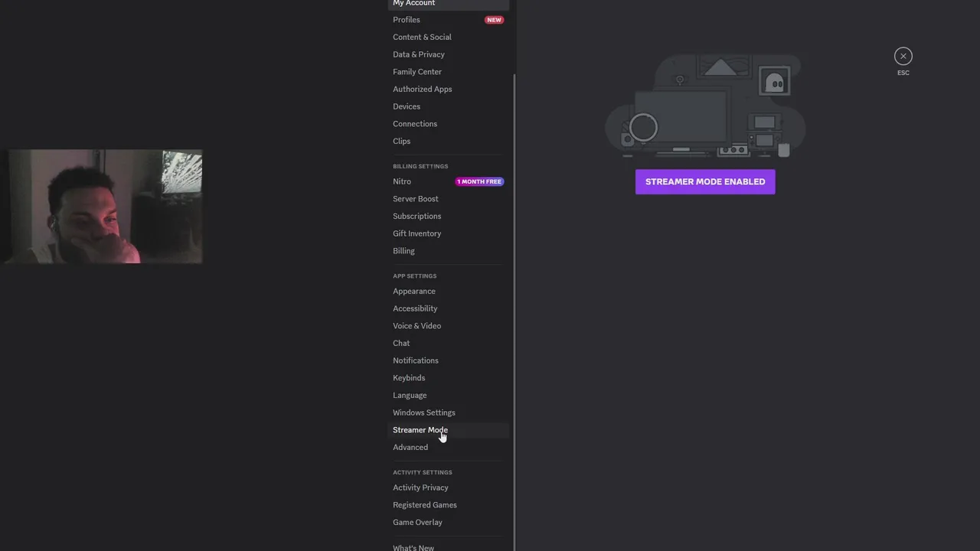Viewport: 980px width, 551px height.
Task: Click the STREAMER MODE ENABLED button
Action: [705, 181]
